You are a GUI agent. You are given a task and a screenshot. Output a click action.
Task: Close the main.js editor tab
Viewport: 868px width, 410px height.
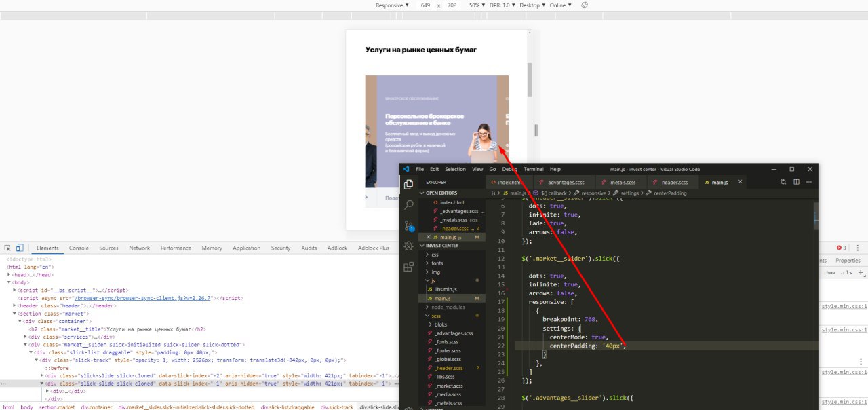(740, 182)
